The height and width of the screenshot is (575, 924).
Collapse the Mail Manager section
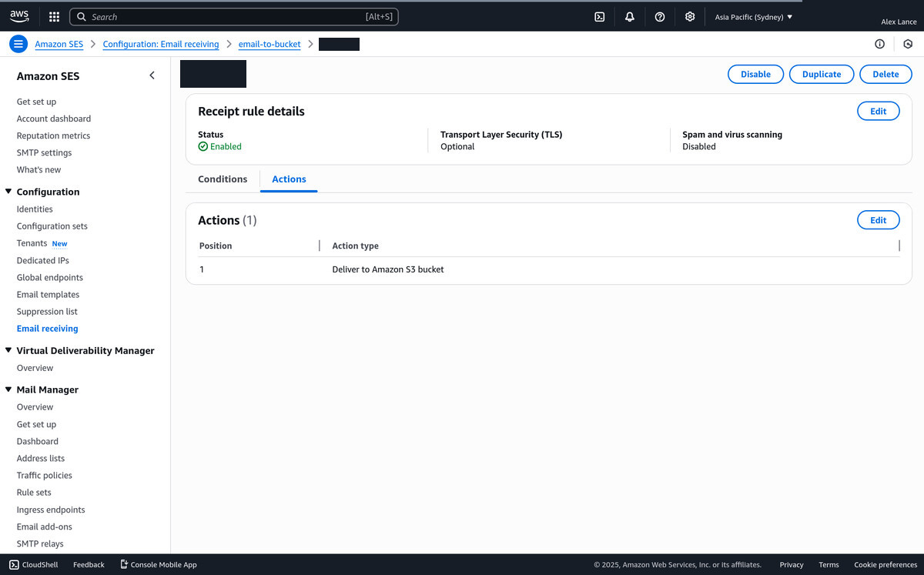coord(8,389)
